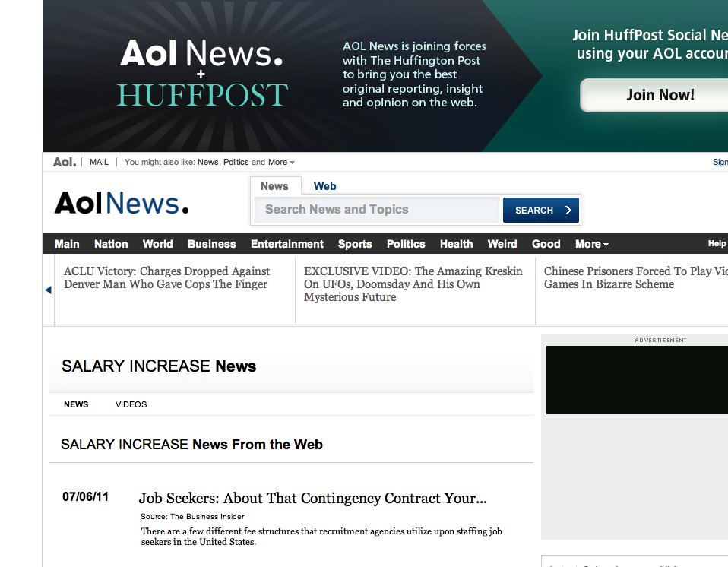Switch to the Web search tab
The height and width of the screenshot is (567, 728).
324,186
